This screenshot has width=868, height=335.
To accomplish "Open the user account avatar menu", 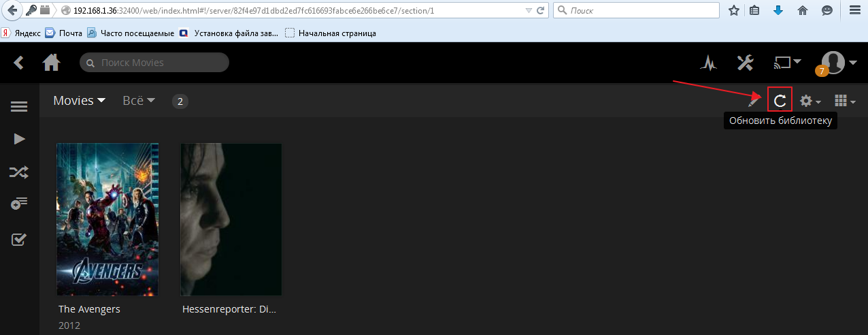I will click(839, 63).
